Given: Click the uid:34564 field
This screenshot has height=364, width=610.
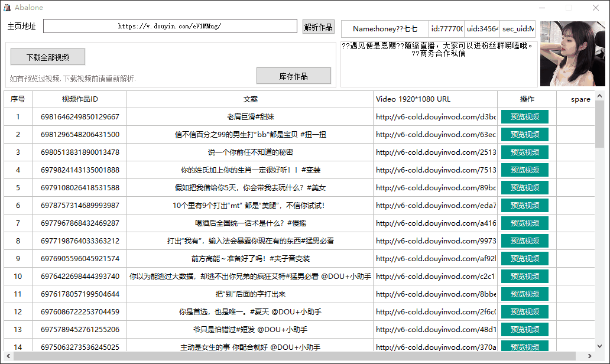Looking at the screenshot, I should [482, 29].
